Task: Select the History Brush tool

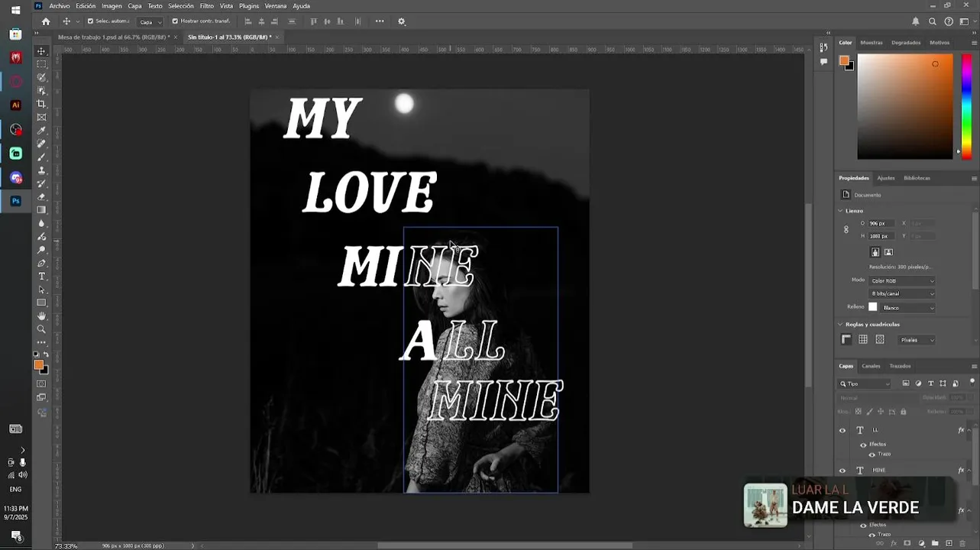Action: pyautogui.click(x=42, y=183)
